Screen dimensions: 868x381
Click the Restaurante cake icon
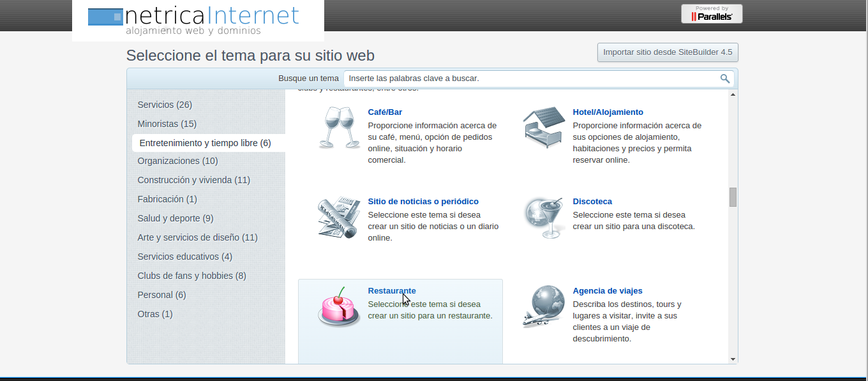point(339,307)
